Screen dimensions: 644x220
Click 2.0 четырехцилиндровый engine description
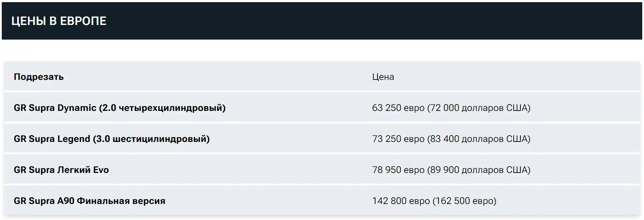(x=162, y=108)
